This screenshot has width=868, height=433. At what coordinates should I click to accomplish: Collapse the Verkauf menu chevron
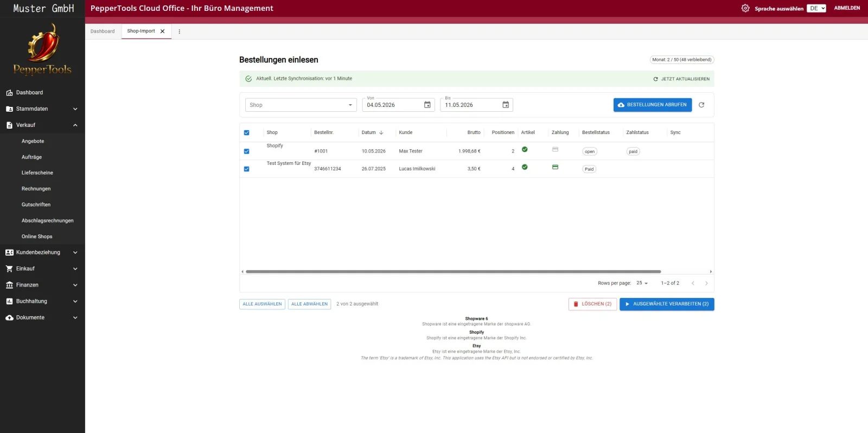pos(75,125)
